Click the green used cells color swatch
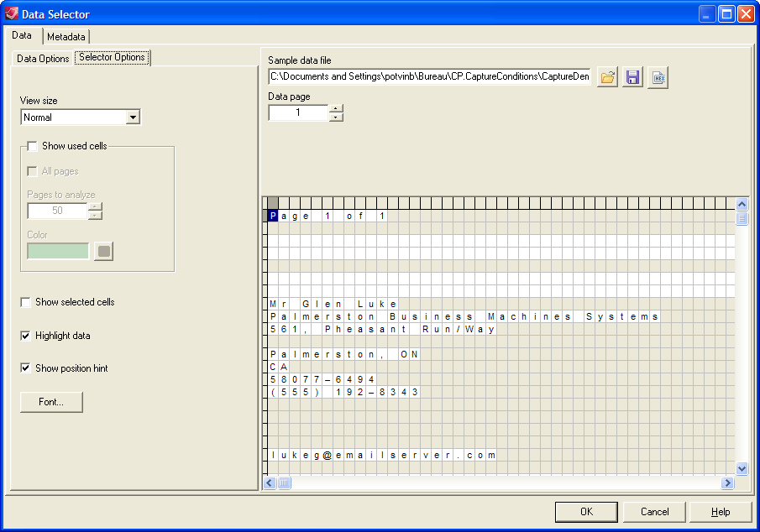 (58, 251)
